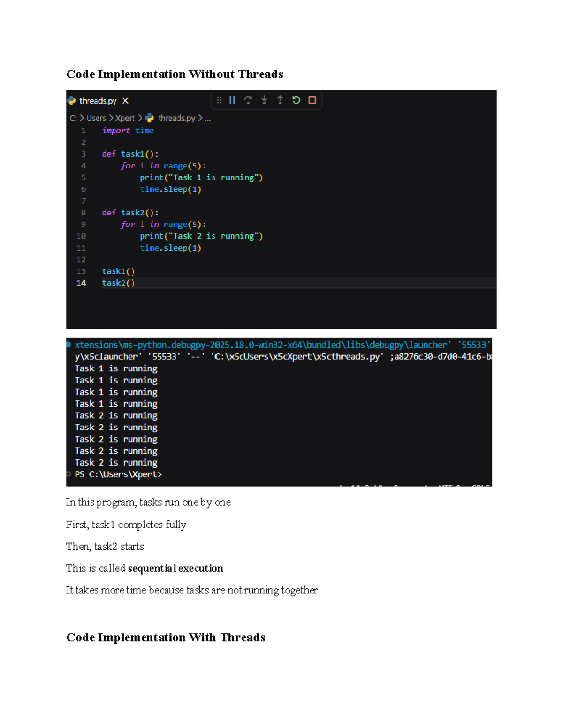563x728 pixels.
Task: Click the Step Into debug icon
Action: pyautogui.click(x=264, y=100)
